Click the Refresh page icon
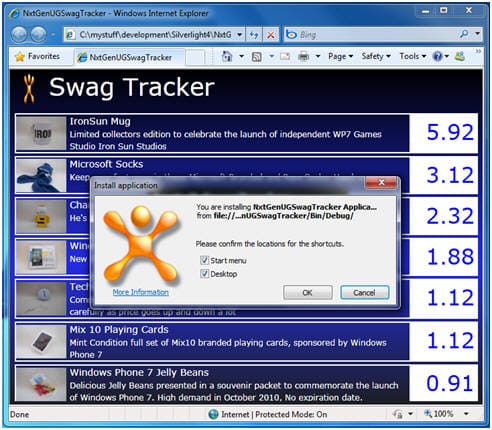This screenshot has width=492, height=430. (x=254, y=35)
